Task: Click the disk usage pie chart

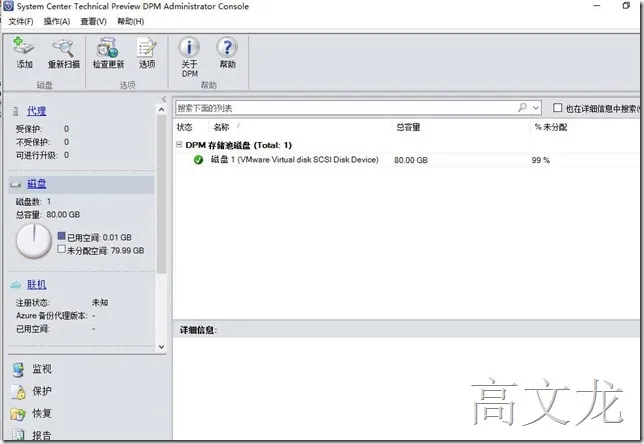Action: point(34,241)
